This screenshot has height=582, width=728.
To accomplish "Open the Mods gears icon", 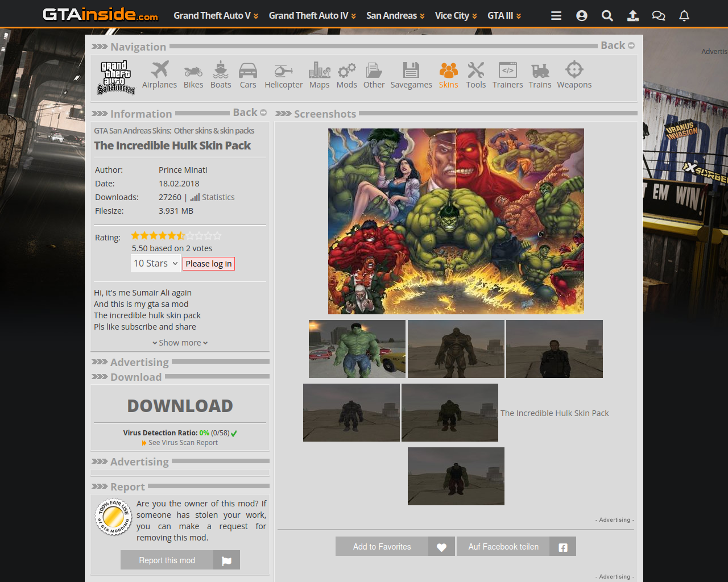I will tap(347, 70).
